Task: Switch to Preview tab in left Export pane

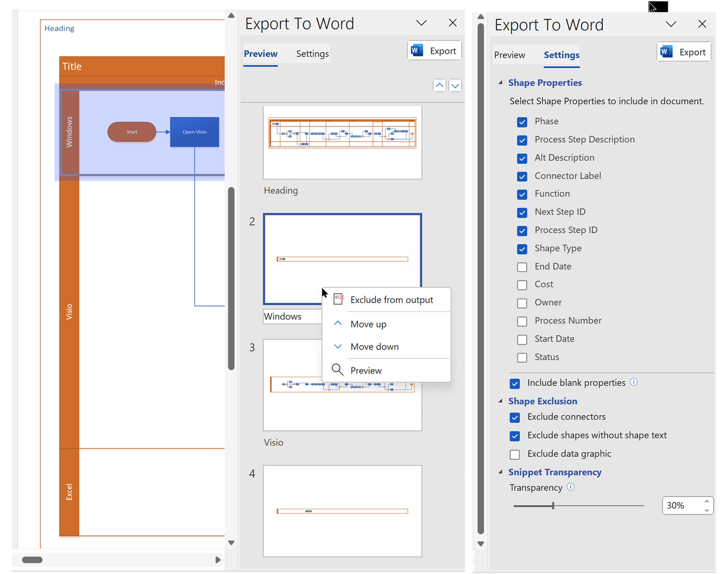Action: 260,54
